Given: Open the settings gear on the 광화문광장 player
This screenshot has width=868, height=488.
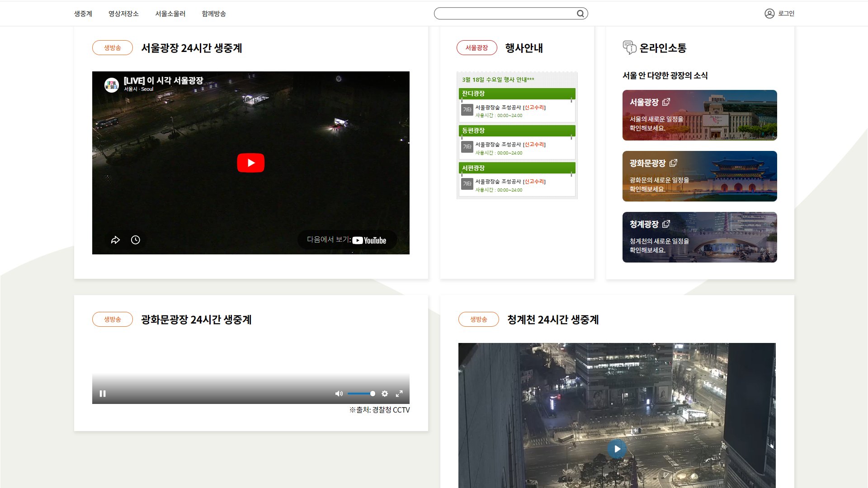Looking at the screenshot, I should point(385,394).
